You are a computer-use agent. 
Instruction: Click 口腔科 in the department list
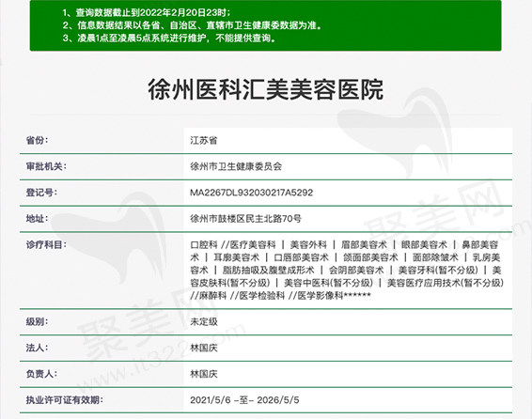tap(204, 245)
